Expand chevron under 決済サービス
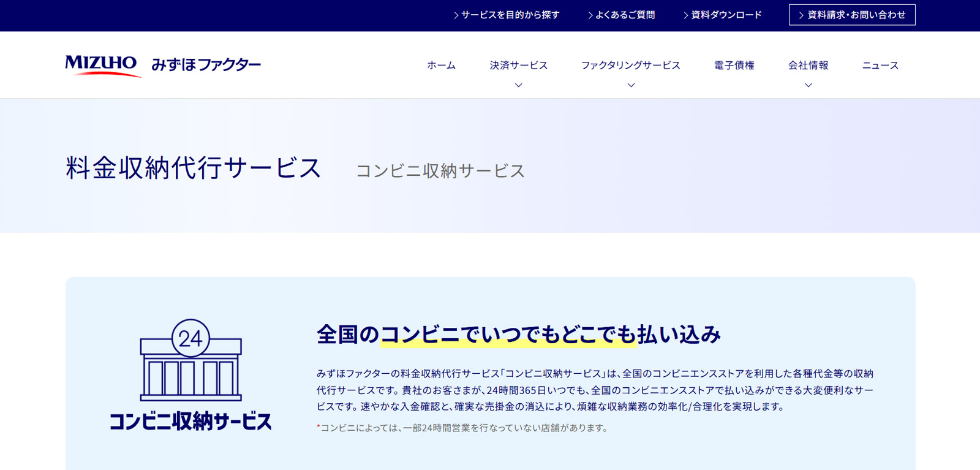 (x=519, y=85)
